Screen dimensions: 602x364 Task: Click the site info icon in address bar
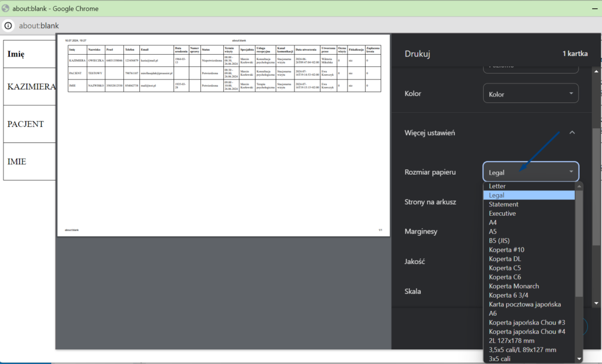coord(8,26)
